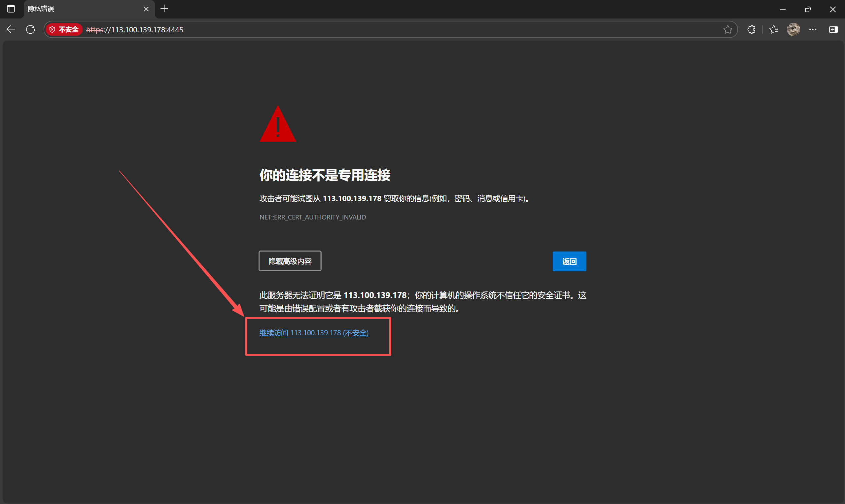Add page to favorites with star icon
Viewport: 845px width, 504px height.
[x=727, y=30]
